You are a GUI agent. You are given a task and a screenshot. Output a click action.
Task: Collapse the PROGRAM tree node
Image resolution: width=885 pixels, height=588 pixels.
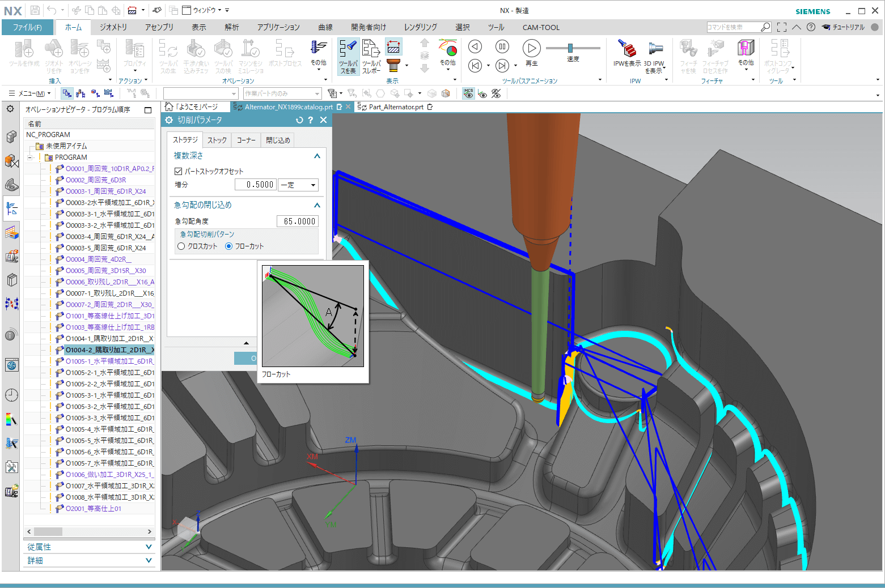(29, 157)
